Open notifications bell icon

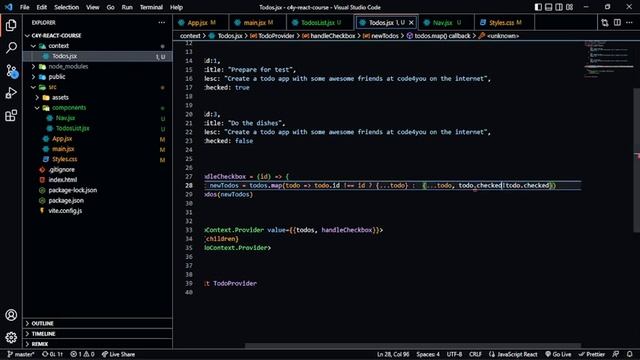(x=630, y=354)
